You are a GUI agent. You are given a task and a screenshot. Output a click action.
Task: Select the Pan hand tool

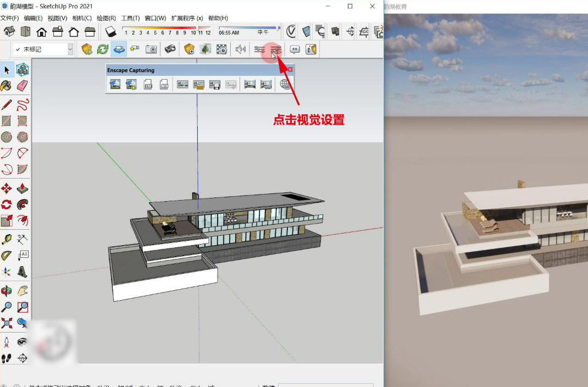pos(23,291)
